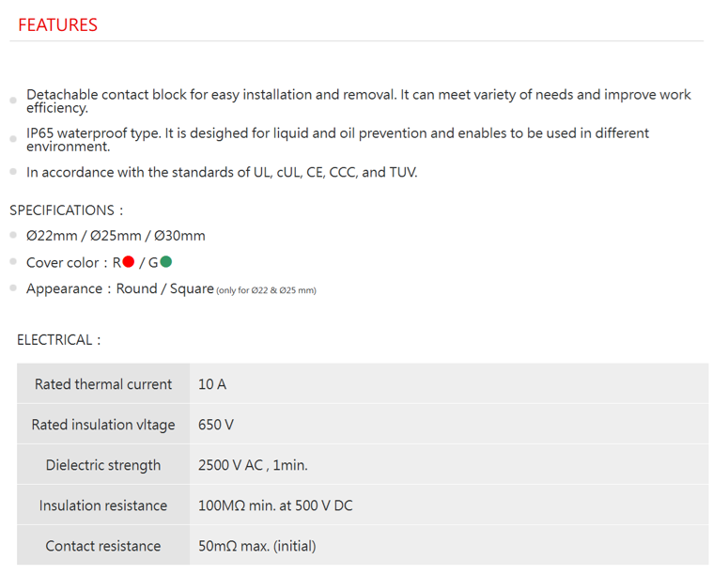Click the bullet beside the IP65 waterproof text
The width and height of the screenshot is (728, 575).
pyautogui.click(x=13, y=139)
